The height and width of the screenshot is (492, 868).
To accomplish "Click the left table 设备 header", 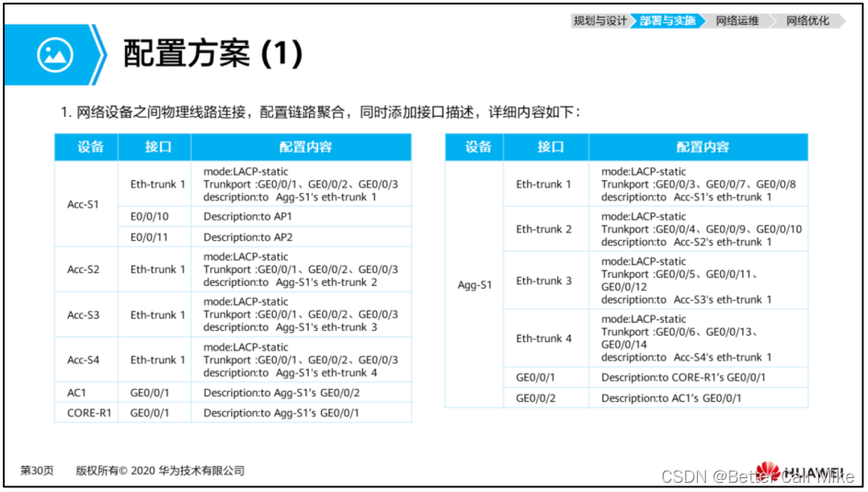I will (87, 147).
